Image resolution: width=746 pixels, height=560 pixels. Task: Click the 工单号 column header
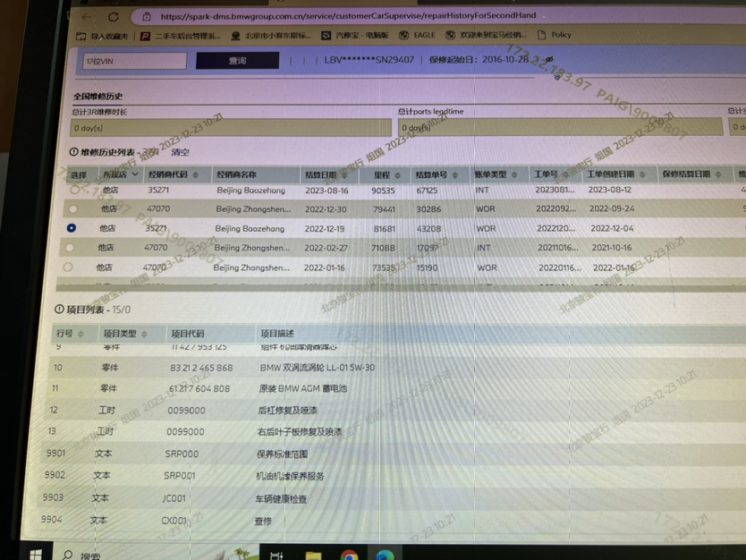pyautogui.click(x=546, y=174)
